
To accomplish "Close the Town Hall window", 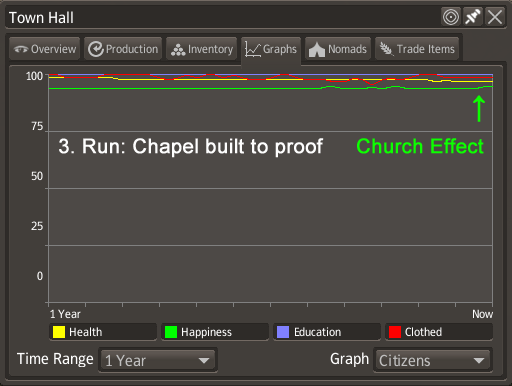I will point(495,17).
